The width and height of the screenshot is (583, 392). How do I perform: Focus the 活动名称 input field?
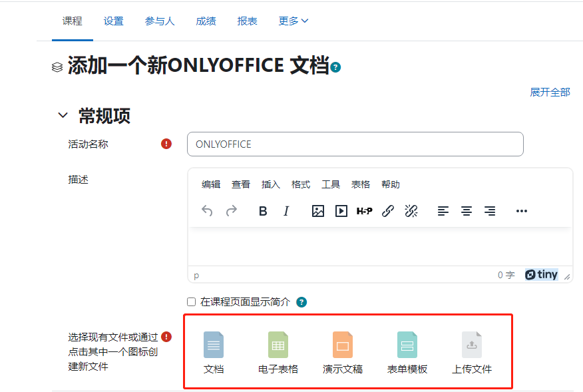pos(355,144)
